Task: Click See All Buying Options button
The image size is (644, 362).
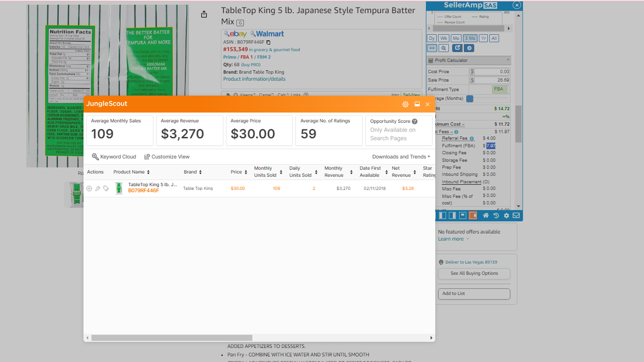Action: click(474, 273)
